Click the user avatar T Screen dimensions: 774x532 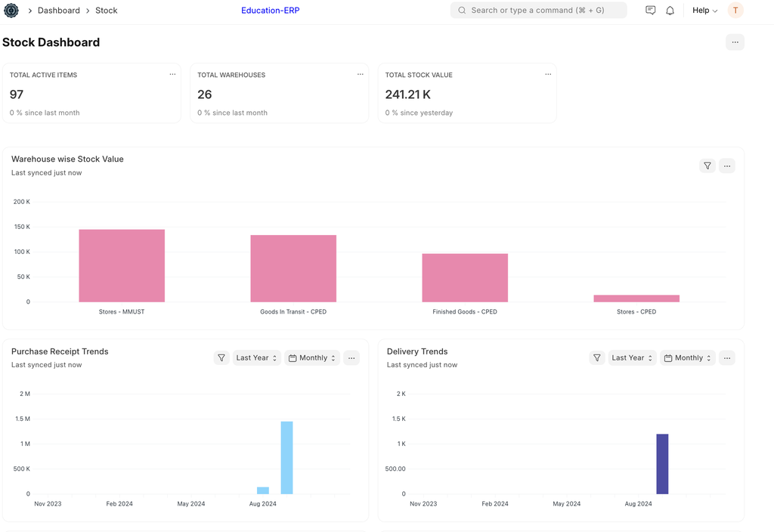pyautogui.click(x=735, y=11)
